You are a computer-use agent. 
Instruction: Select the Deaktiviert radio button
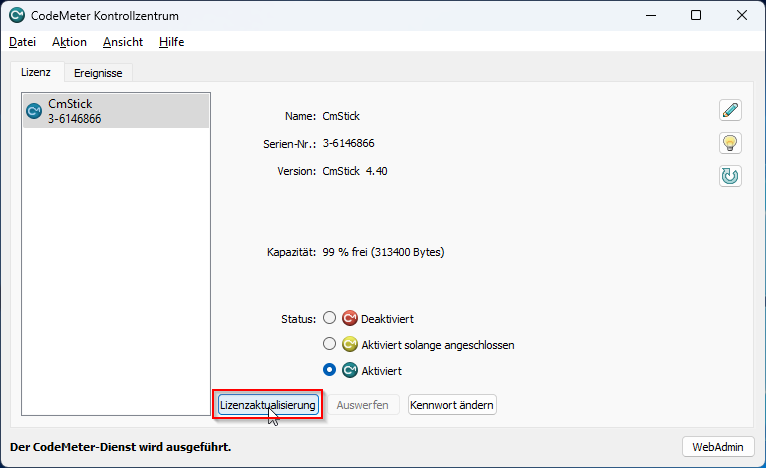[x=330, y=319]
